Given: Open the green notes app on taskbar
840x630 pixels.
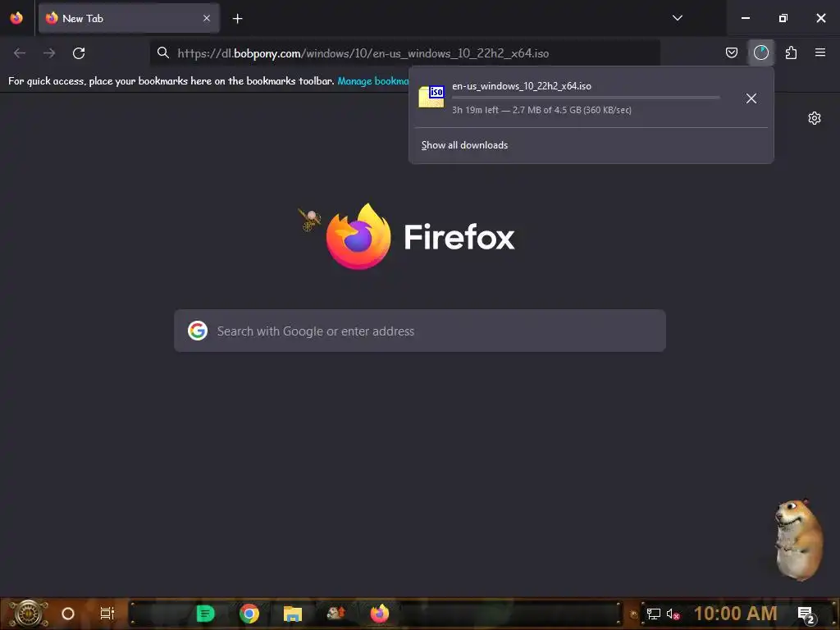Looking at the screenshot, I should (205, 614).
